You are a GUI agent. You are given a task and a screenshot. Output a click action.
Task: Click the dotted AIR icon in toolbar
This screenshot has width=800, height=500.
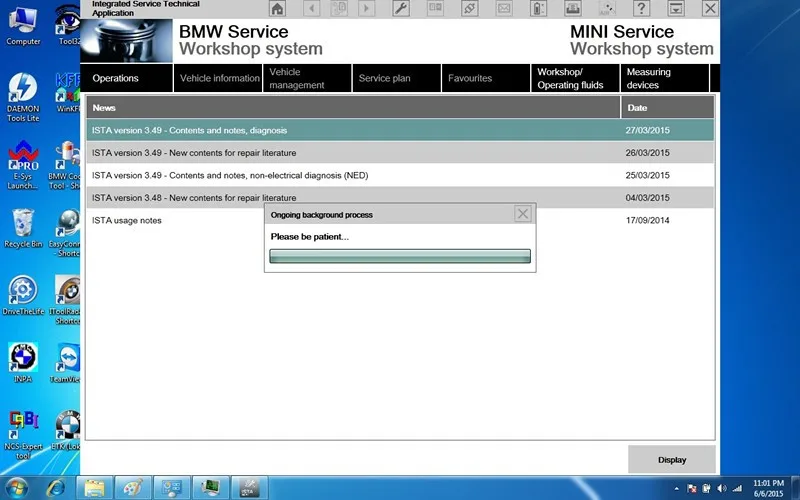(607, 8)
